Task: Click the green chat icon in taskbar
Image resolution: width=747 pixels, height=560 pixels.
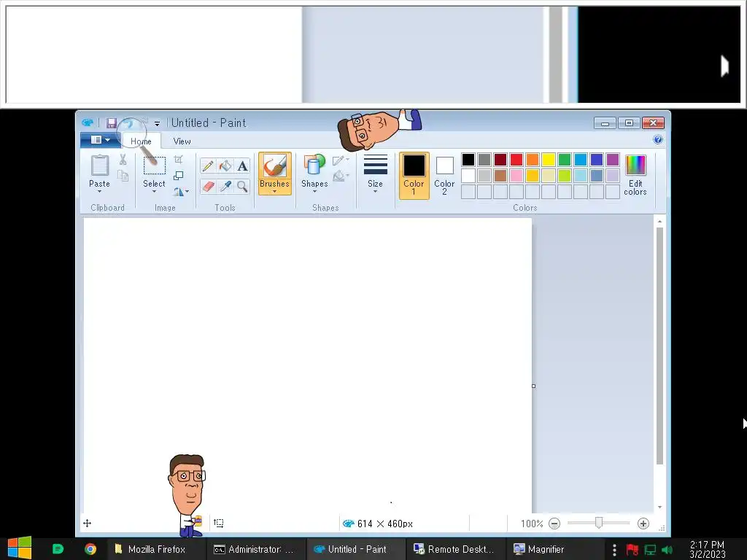Action: click(58, 549)
